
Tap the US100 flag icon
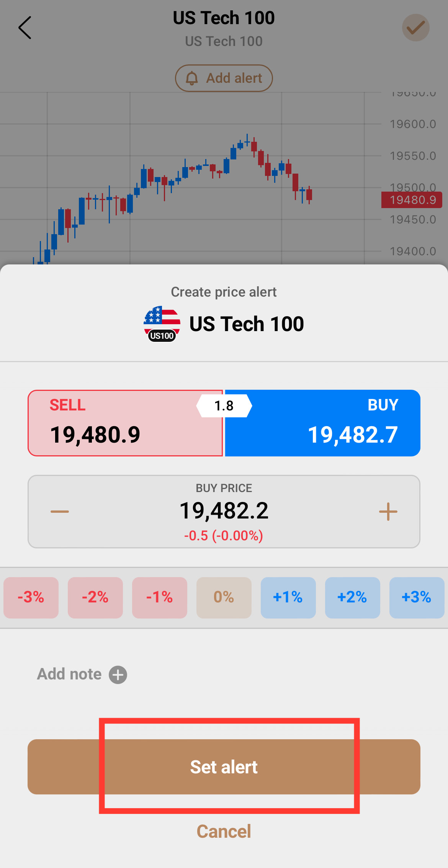162,324
